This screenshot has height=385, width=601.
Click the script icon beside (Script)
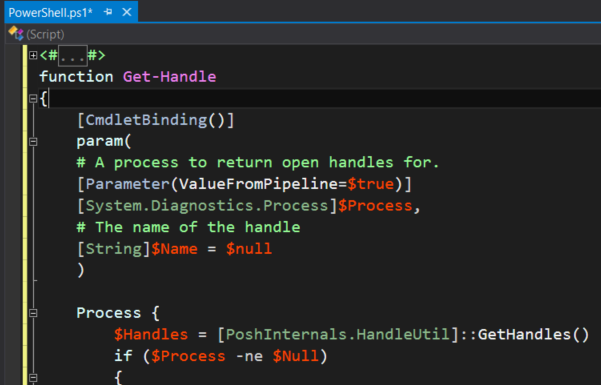(x=16, y=33)
